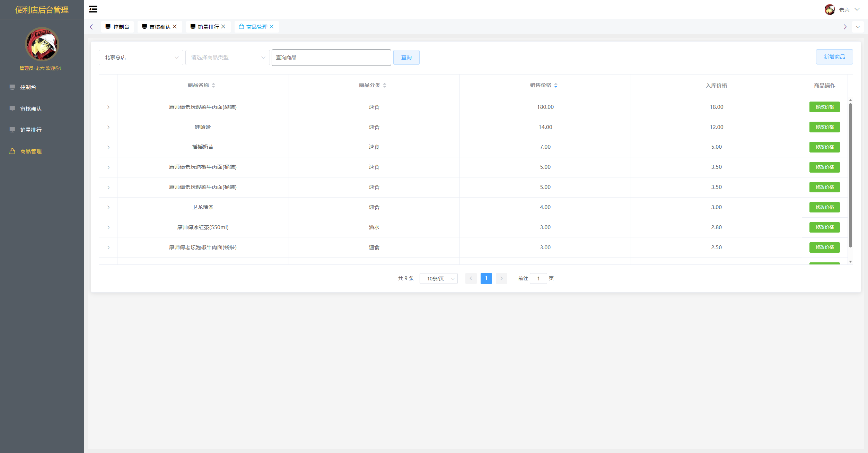The width and height of the screenshot is (868, 453).
Task: Click the 查询 search button
Action: [406, 58]
